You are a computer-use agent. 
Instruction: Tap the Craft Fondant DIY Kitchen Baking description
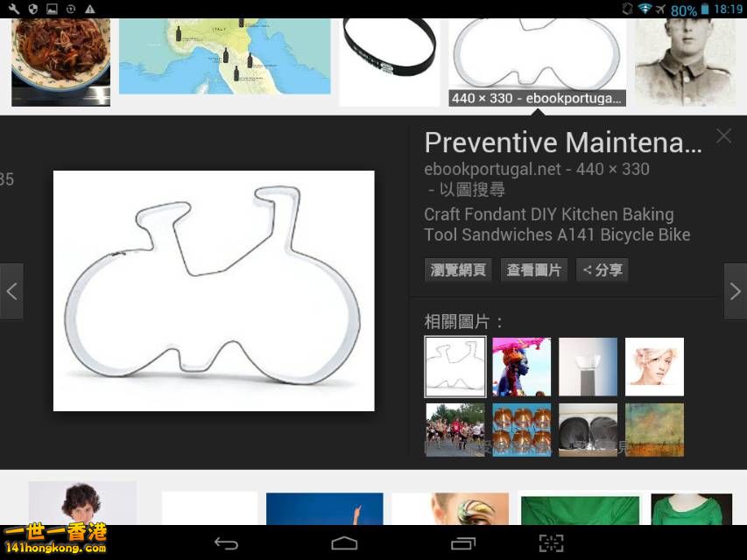[557, 224]
